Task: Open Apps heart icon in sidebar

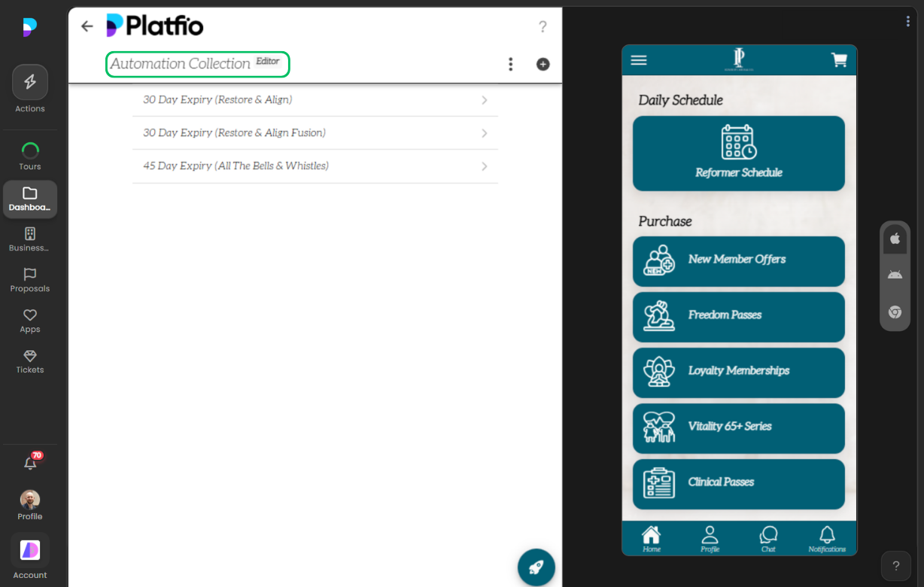Action: (x=30, y=315)
